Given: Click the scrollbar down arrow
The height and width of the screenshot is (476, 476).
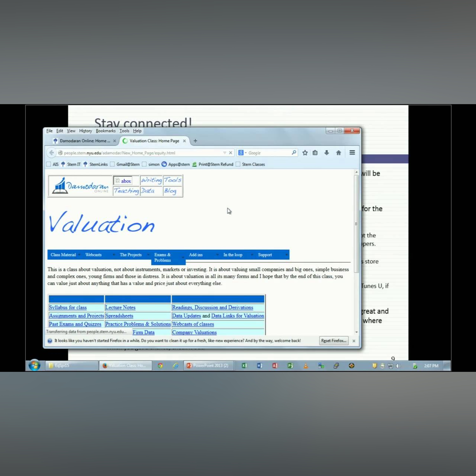Looking at the screenshot, I should tap(357, 332).
